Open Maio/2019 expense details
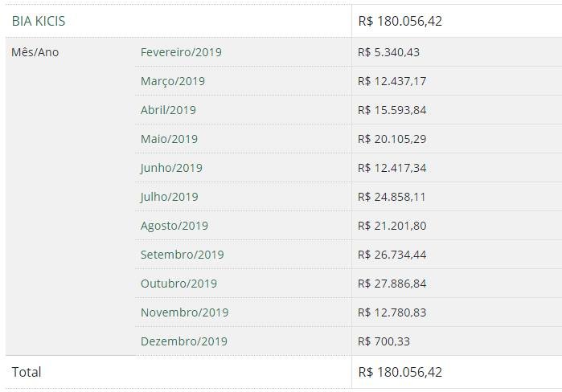Image resolution: width=562 pixels, height=392 pixels. pos(169,139)
